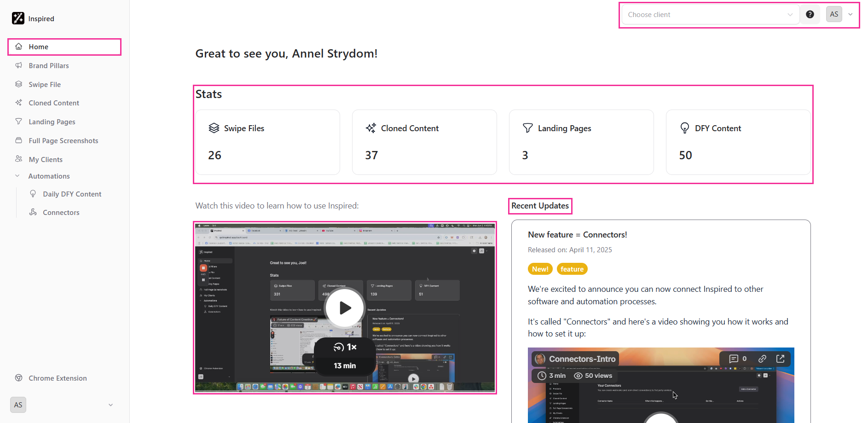Select the Swipe Files count 26
This screenshot has height=423, width=868.
(214, 156)
